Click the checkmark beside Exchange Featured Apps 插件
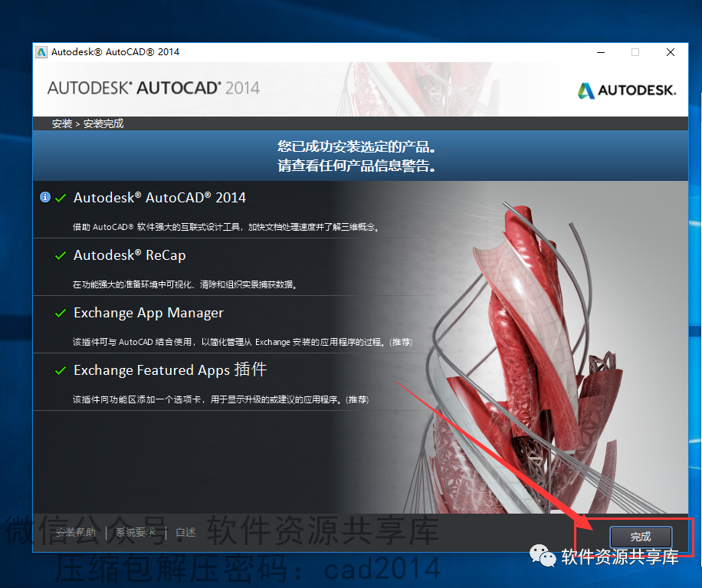This screenshot has width=702, height=588. pos(61,370)
